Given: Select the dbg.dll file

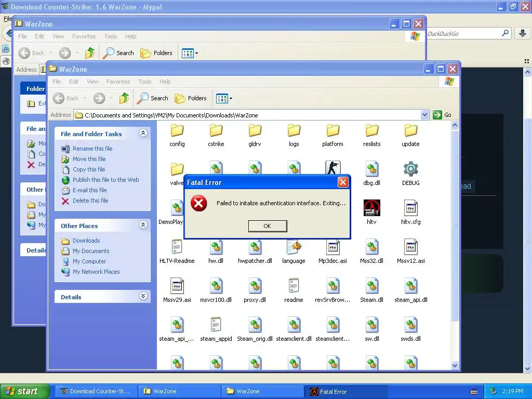Looking at the screenshot, I should (371, 174).
